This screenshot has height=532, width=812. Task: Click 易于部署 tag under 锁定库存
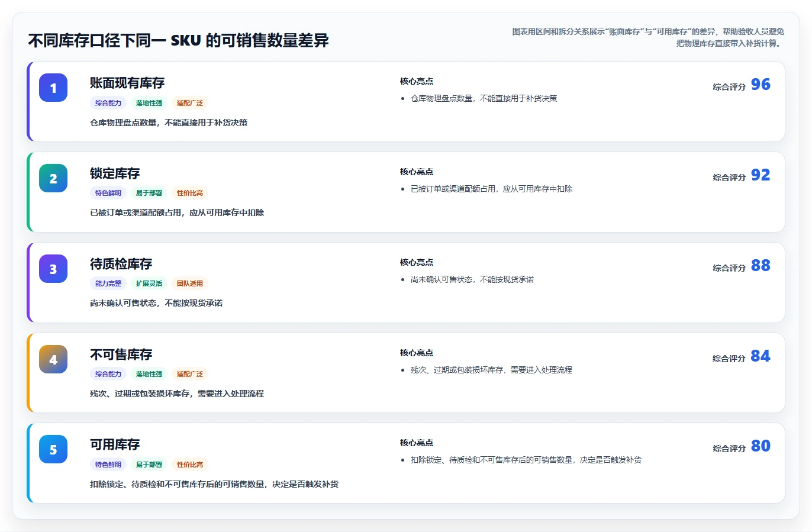click(x=149, y=193)
